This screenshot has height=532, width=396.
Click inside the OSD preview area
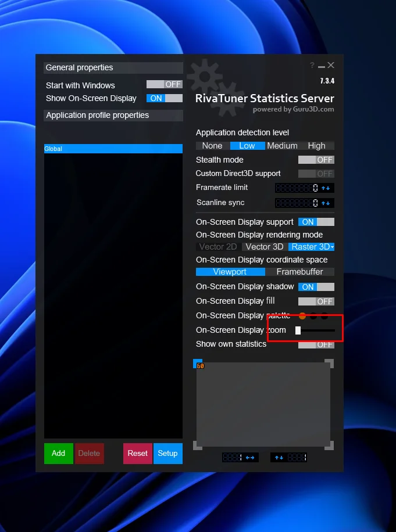(x=263, y=404)
